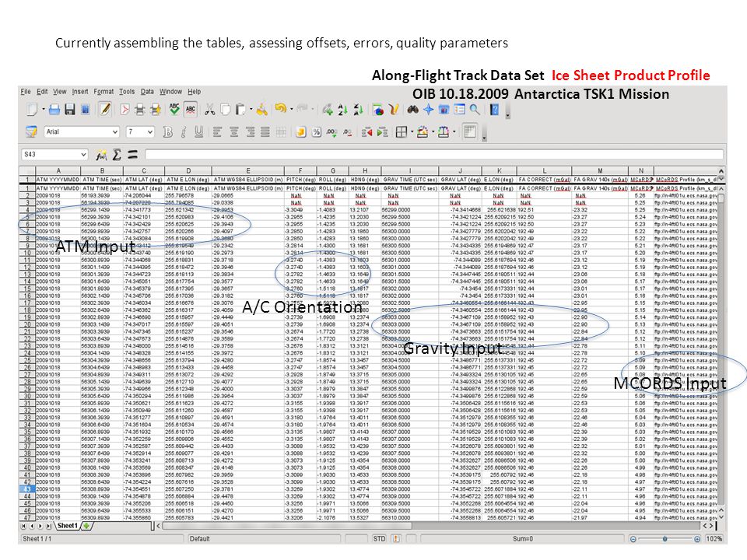Toggle AutoSpellcheck red-underline ABC icon
The width and height of the screenshot is (747, 560).
point(191,110)
